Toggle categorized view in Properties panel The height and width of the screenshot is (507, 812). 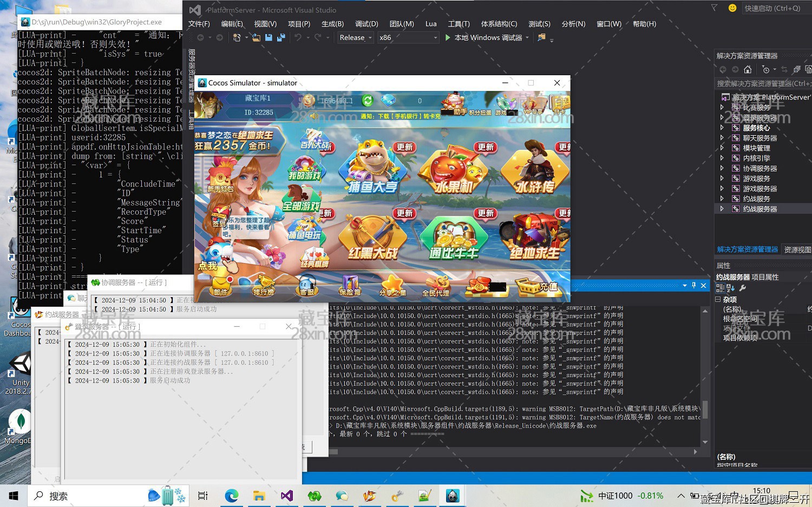(719, 288)
